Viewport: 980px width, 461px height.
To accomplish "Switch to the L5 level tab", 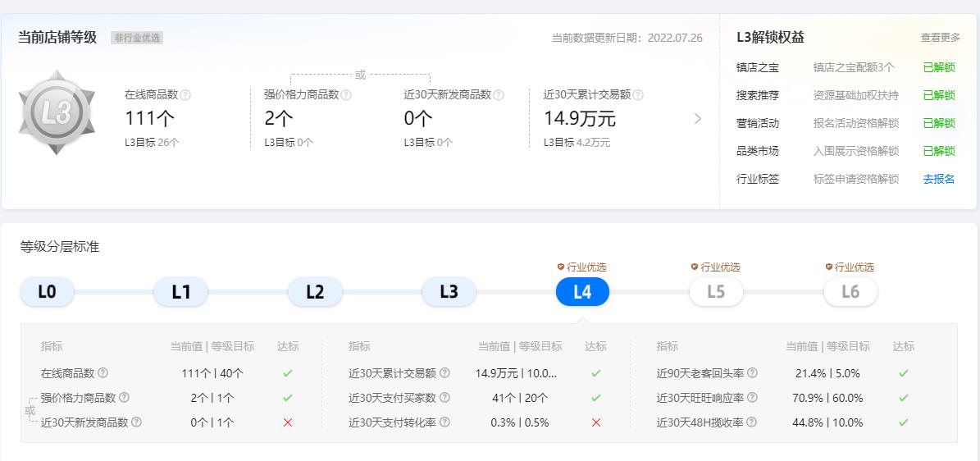I will (x=716, y=292).
